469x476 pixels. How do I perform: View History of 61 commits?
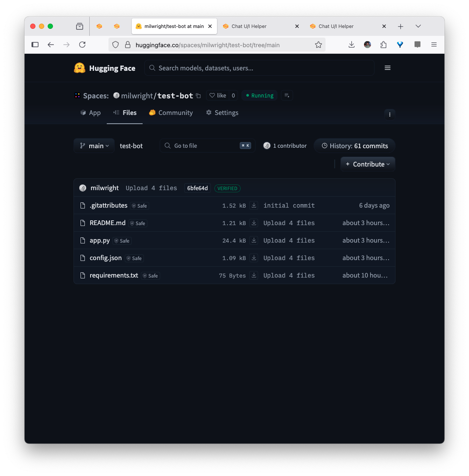355,146
